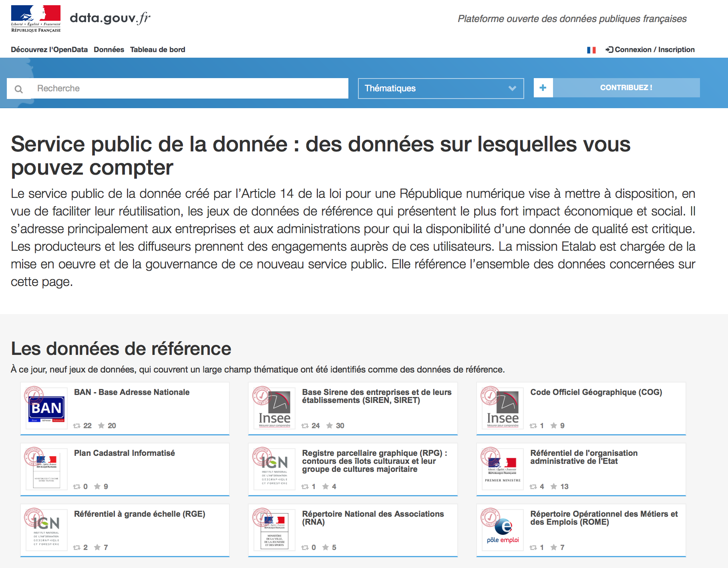Open Répertoire National des Associations (RNA)

pos(373,518)
